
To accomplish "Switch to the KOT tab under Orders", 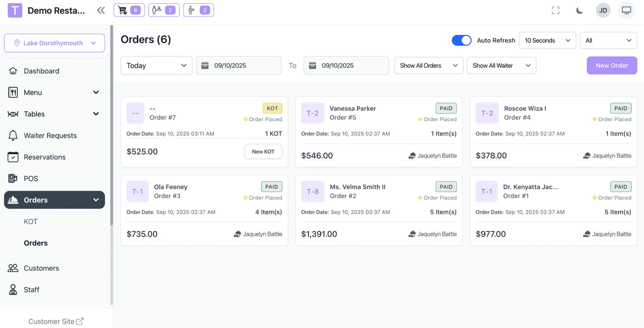I will (30, 221).
